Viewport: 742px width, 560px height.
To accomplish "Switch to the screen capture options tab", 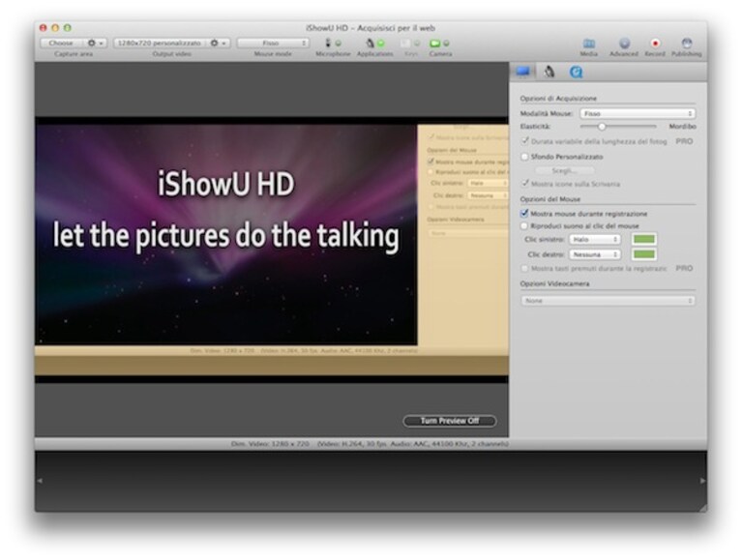I will (523, 72).
